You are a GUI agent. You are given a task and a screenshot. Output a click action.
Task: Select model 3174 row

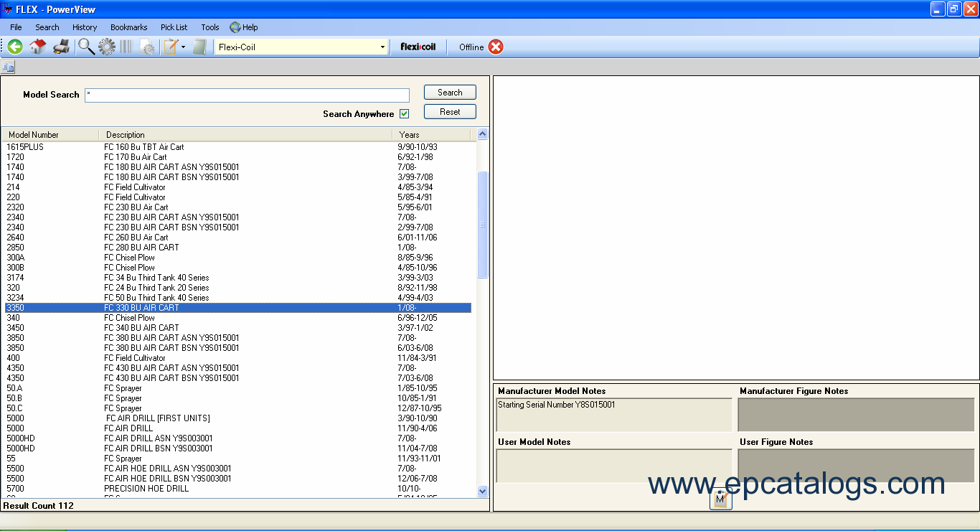click(238, 278)
